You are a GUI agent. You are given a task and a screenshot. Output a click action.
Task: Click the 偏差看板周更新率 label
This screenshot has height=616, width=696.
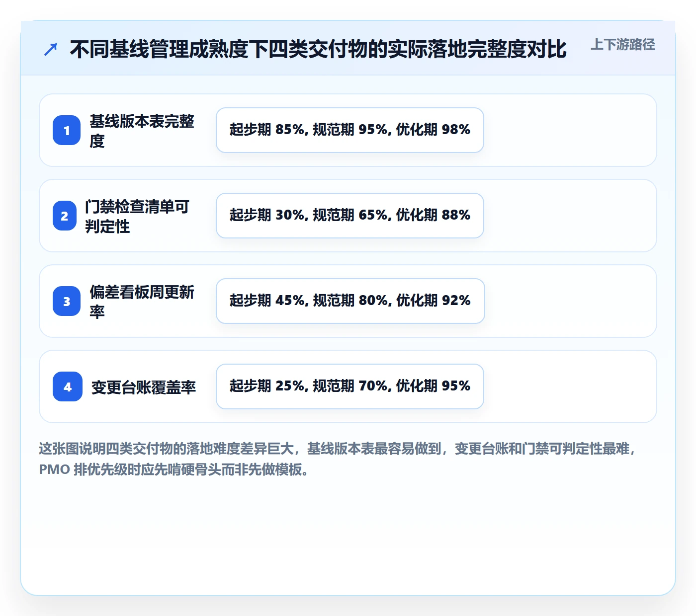(x=142, y=302)
